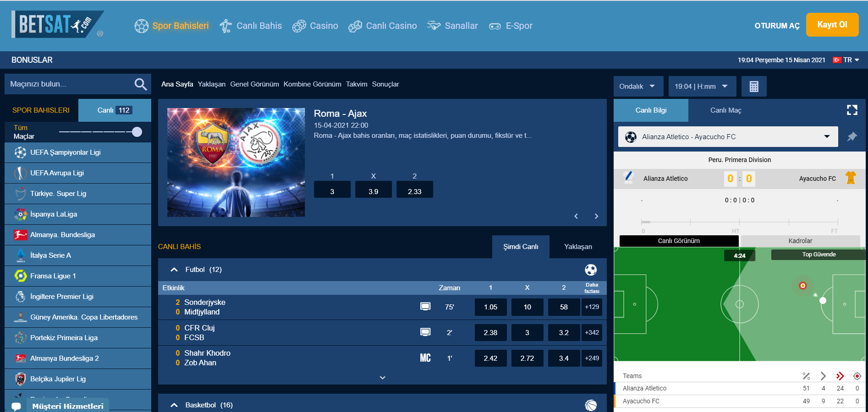Open the Alianza Atletico - Ayacucho FC match dropdown
Screen dimensions: 868x412
[x=728, y=137]
